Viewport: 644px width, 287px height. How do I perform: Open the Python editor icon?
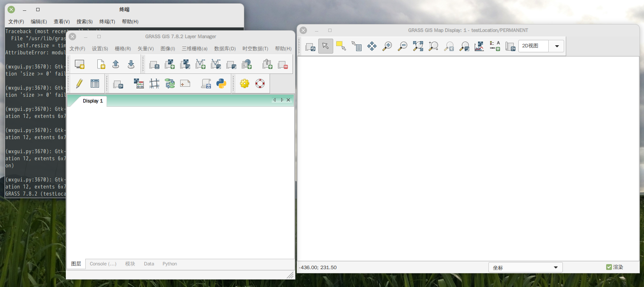(221, 83)
